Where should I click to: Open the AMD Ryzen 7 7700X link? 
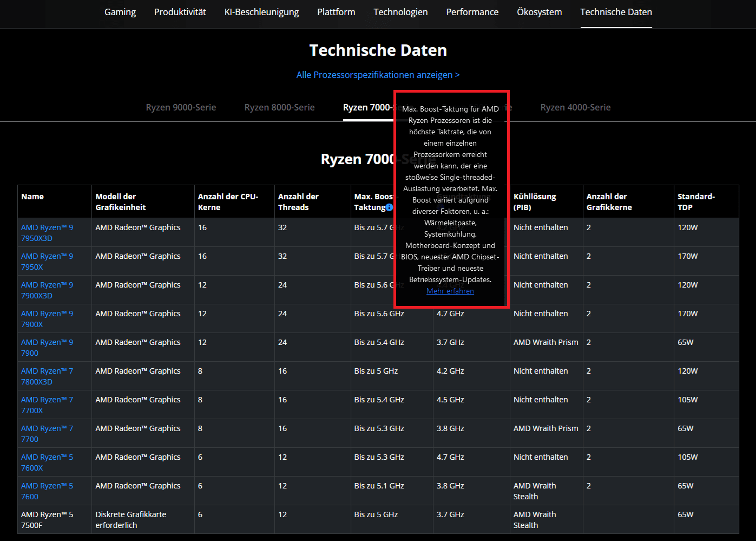pos(47,405)
